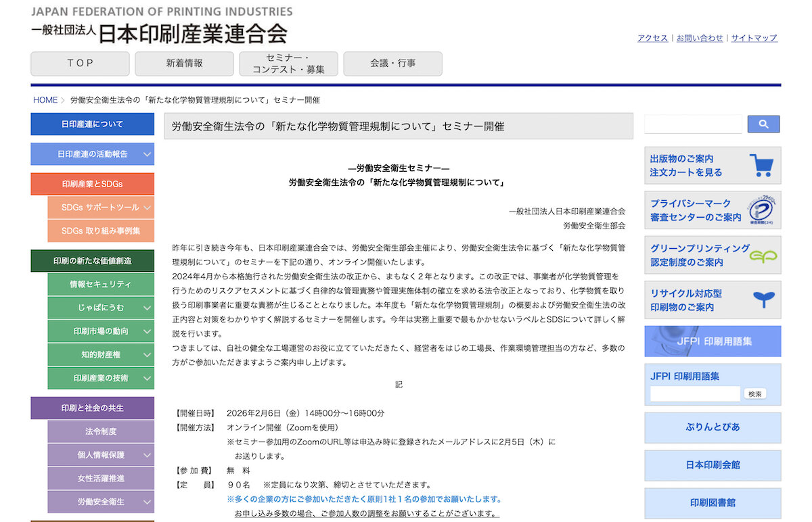This screenshot has width=812, height=522.
Task: Open the JFPI 印刷用語集 banner image
Action: [713, 341]
